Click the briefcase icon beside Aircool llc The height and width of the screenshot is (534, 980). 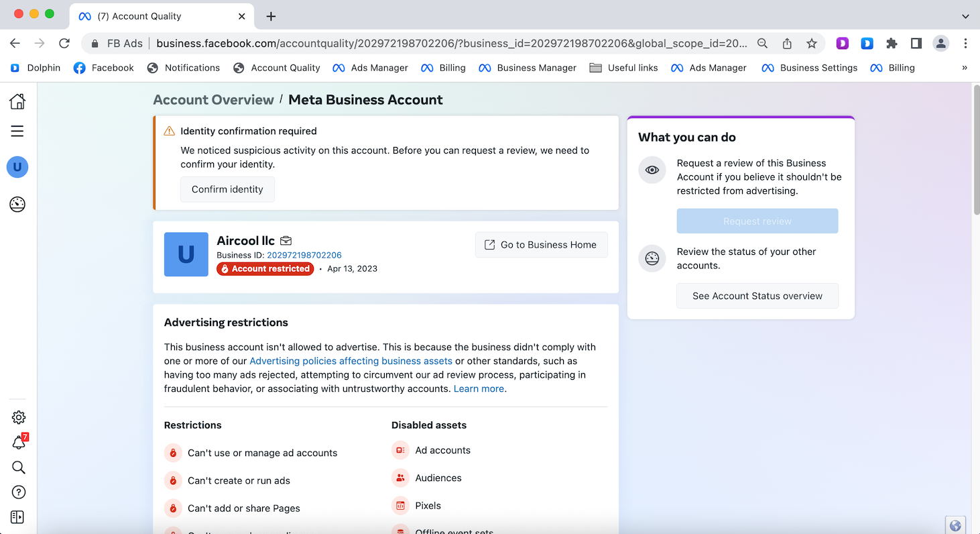pyautogui.click(x=286, y=240)
